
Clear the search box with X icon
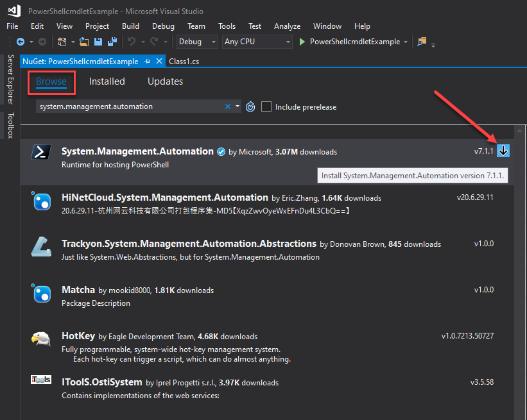pyautogui.click(x=227, y=106)
